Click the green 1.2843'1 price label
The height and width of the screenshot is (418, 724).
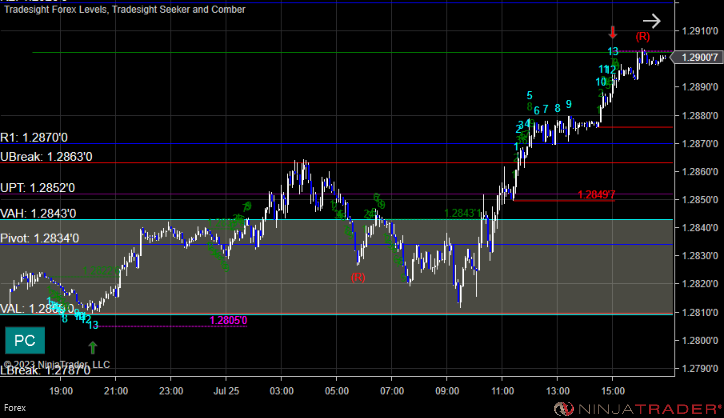pos(463,213)
